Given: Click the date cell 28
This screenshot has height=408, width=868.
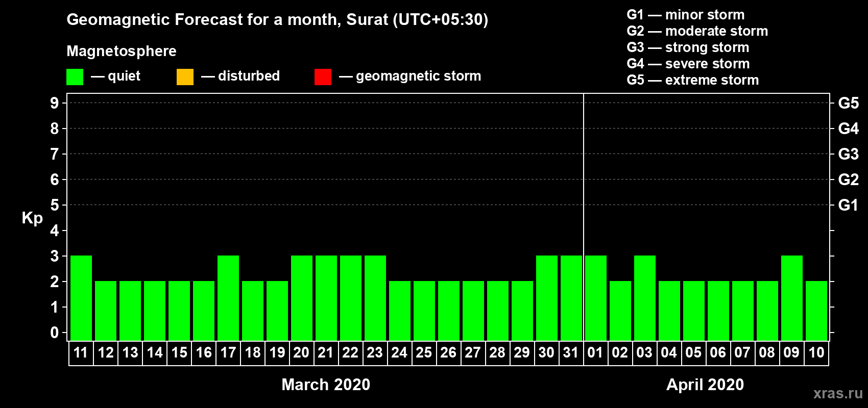Looking at the screenshot, I should click(x=498, y=353).
